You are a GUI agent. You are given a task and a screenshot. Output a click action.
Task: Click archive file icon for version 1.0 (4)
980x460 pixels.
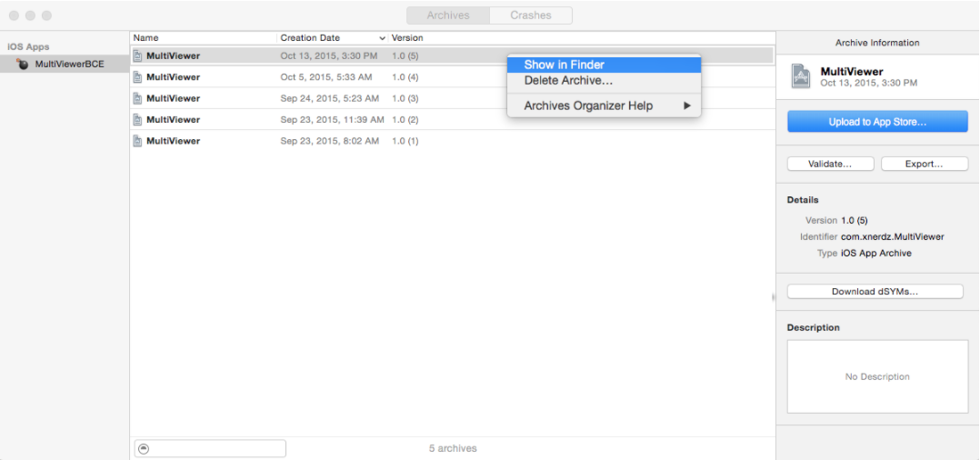tap(137, 77)
